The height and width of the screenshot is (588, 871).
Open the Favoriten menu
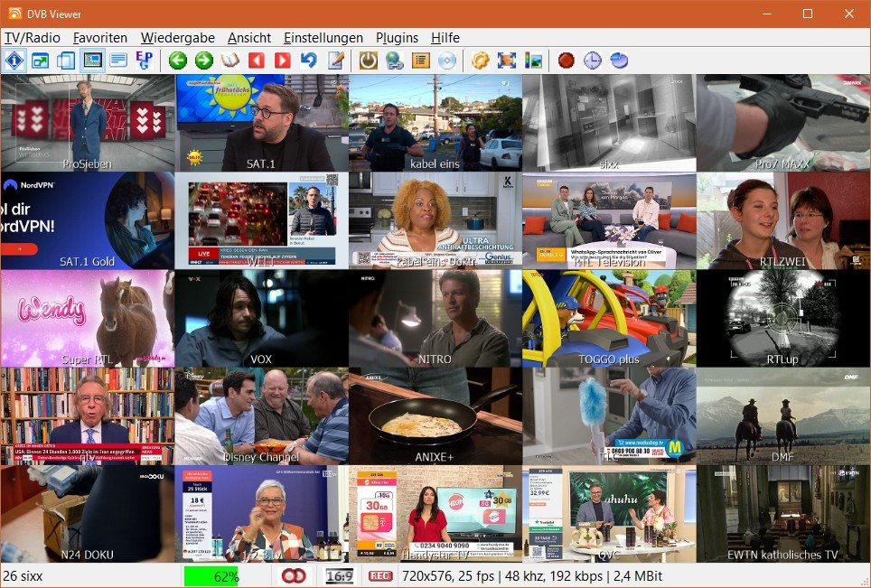100,38
